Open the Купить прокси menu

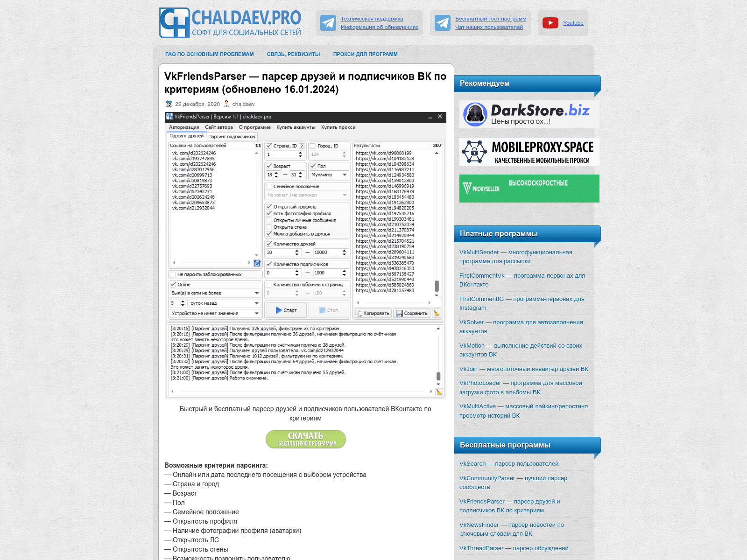[338, 127]
